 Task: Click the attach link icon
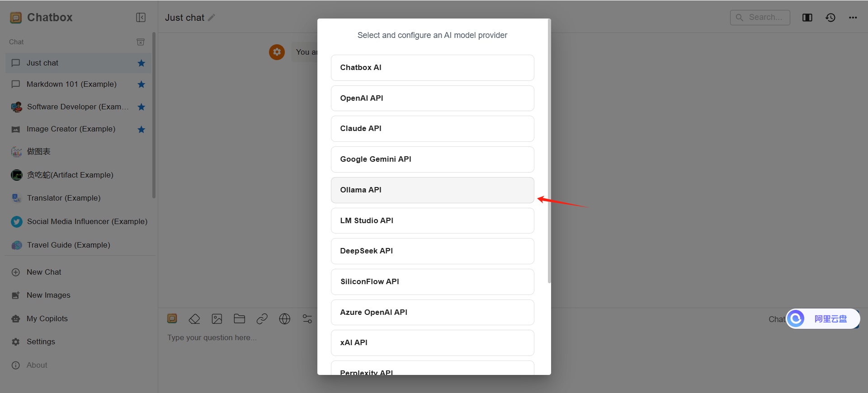tap(262, 319)
